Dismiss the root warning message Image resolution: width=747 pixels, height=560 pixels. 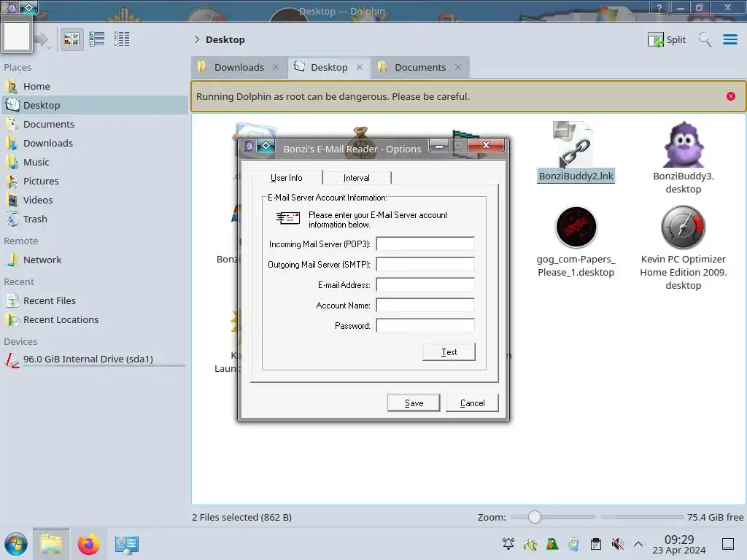[x=730, y=96]
